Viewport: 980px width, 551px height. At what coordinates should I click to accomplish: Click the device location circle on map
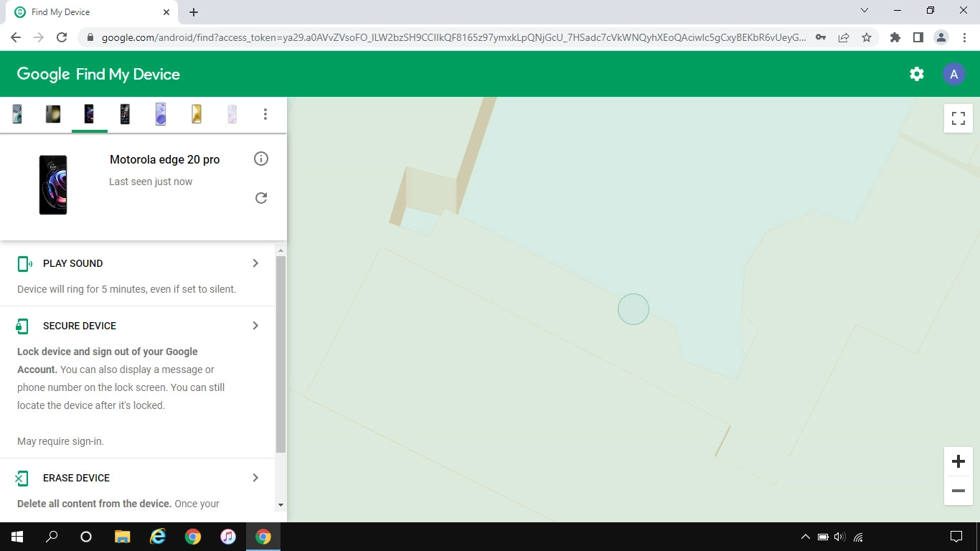click(x=633, y=309)
